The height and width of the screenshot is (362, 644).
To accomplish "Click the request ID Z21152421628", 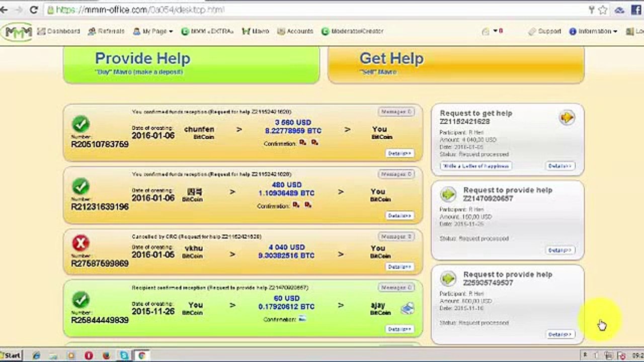I will click(465, 122).
